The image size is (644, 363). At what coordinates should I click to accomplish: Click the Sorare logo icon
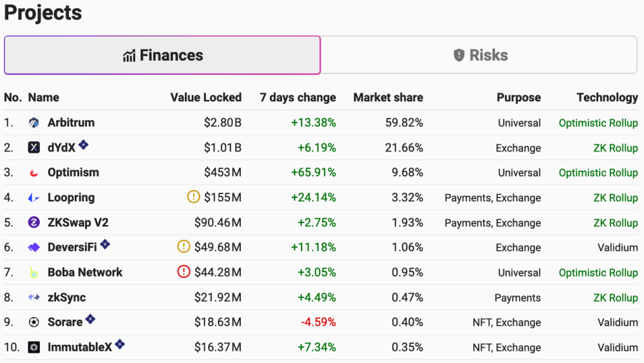pos(33,322)
